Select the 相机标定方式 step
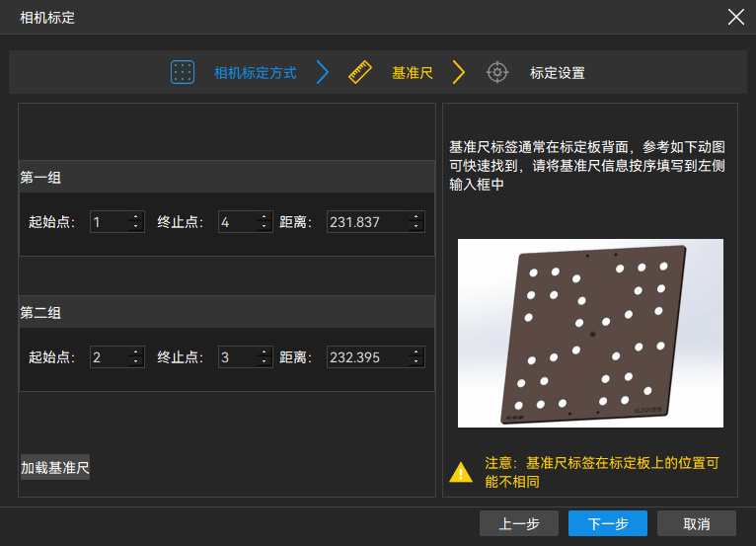The width and height of the screenshot is (756, 546). pos(255,73)
